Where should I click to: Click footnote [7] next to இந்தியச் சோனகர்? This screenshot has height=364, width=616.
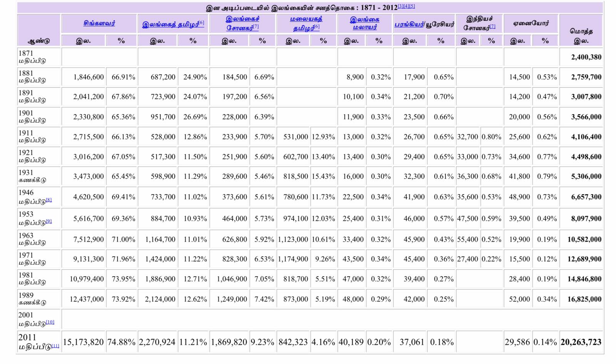click(492, 26)
